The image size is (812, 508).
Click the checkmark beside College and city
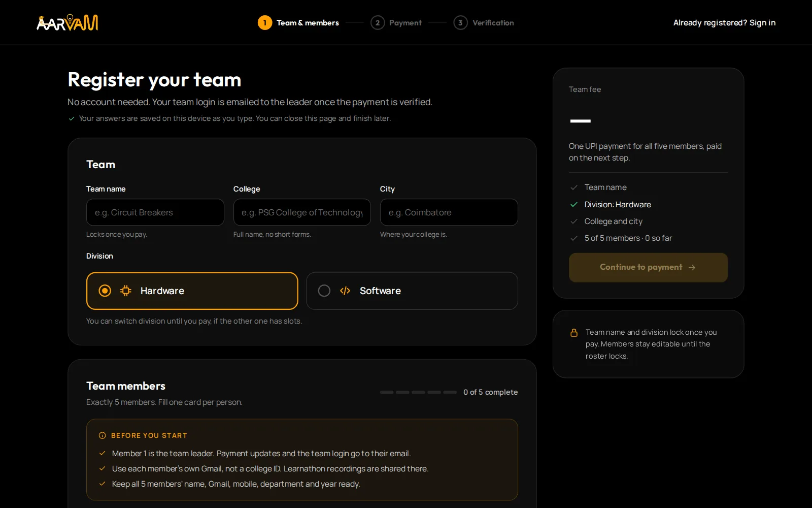(x=574, y=221)
